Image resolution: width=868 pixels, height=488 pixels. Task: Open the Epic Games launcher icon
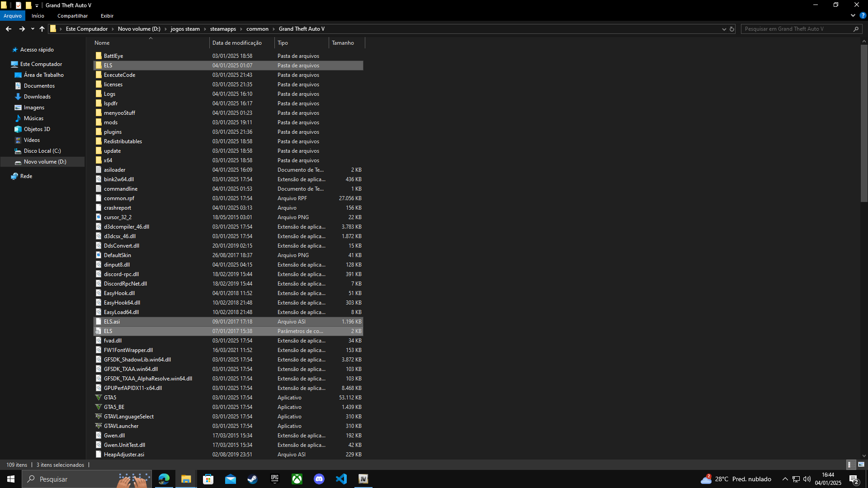pyautogui.click(x=275, y=479)
